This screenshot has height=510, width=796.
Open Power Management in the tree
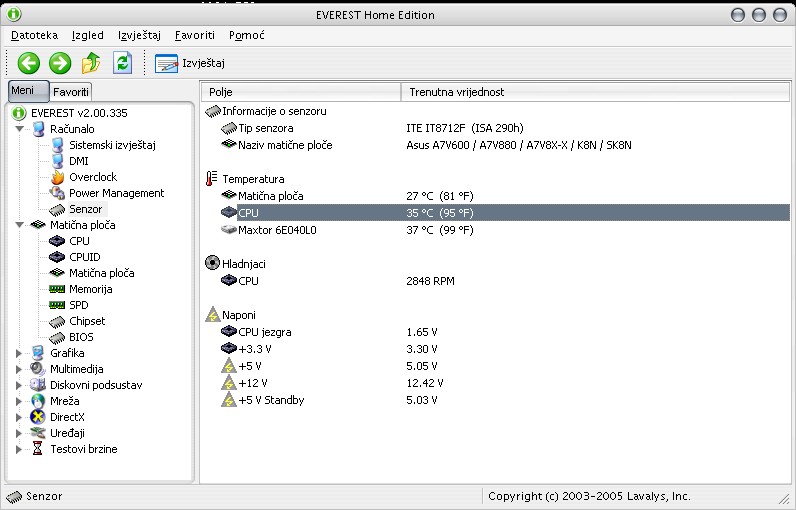click(116, 193)
